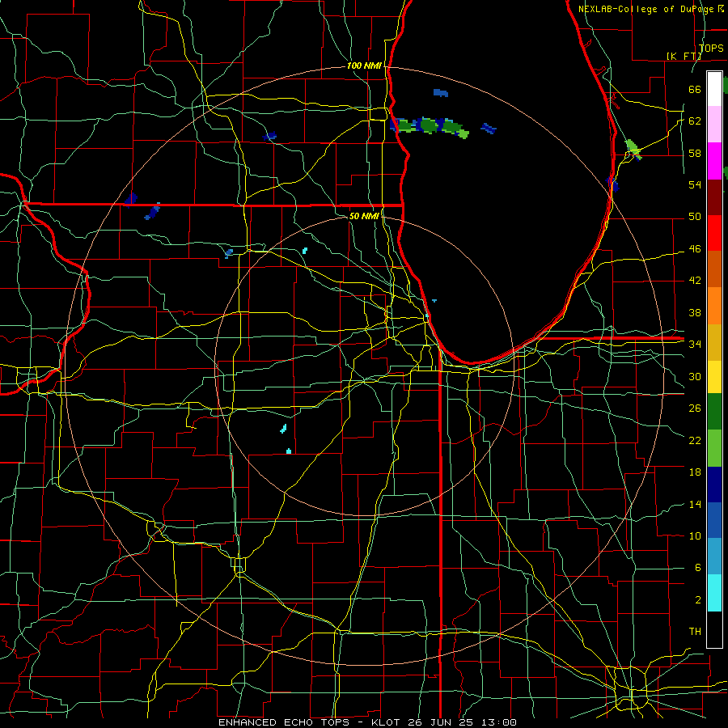
Task: Click the legend value '6'
Action: (x=697, y=568)
